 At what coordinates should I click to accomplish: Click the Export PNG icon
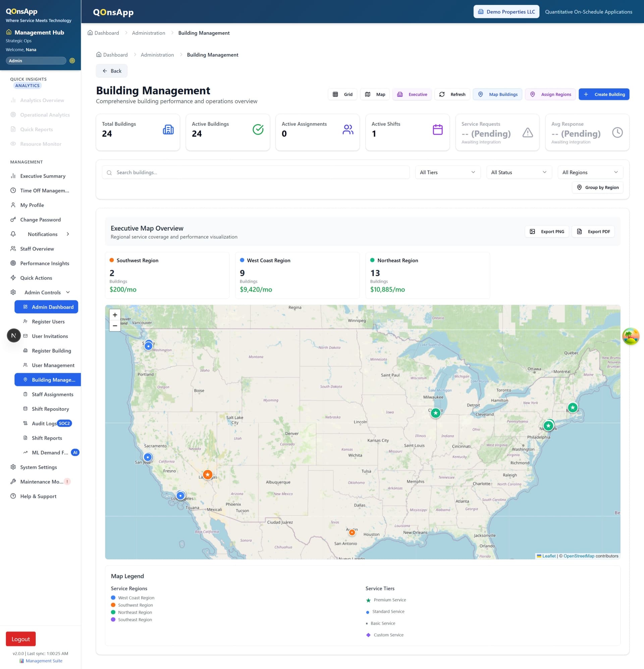[x=532, y=231]
